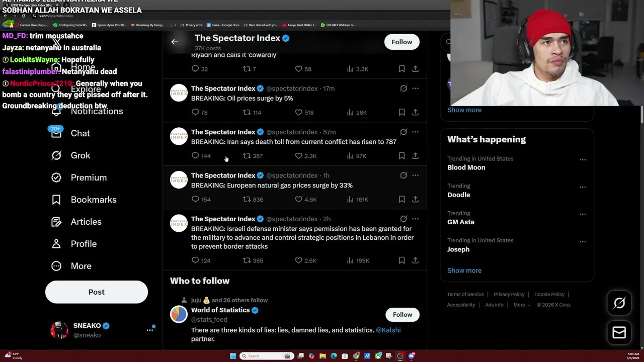644x362 pixels.
Task: Show more in the upper right panel
Action: tap(464, 110)
